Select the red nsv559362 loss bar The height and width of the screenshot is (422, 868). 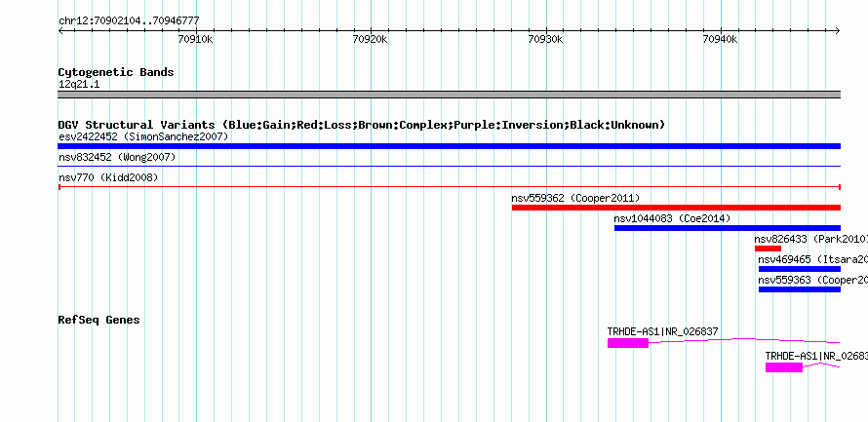[x=676, y=208]
